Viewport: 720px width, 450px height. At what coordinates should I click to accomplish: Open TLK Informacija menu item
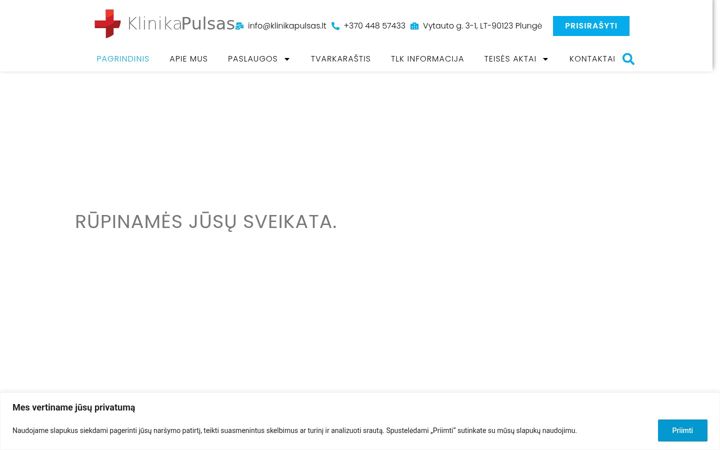click(x=427, y=59)
